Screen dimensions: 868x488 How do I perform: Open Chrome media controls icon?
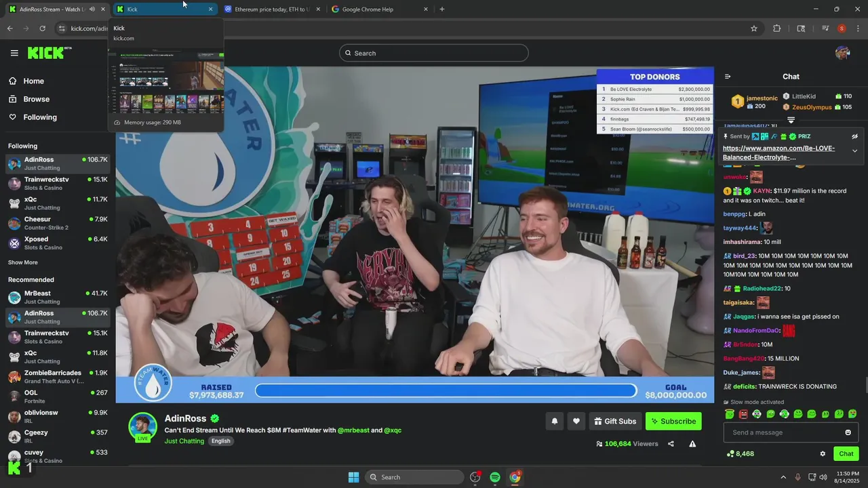click(x=825, y=28)
